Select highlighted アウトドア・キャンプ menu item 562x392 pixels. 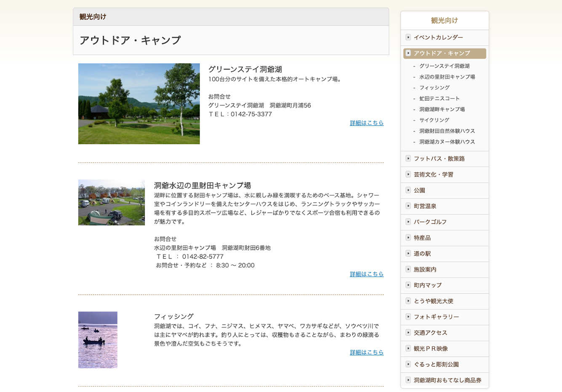(x=445, y=53)
